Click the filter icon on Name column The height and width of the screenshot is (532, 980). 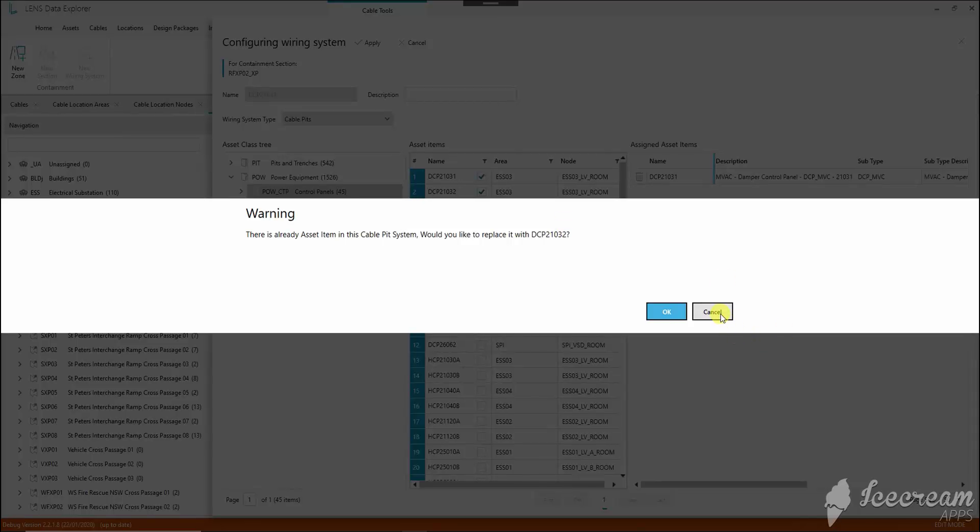(x=484, y=161)
